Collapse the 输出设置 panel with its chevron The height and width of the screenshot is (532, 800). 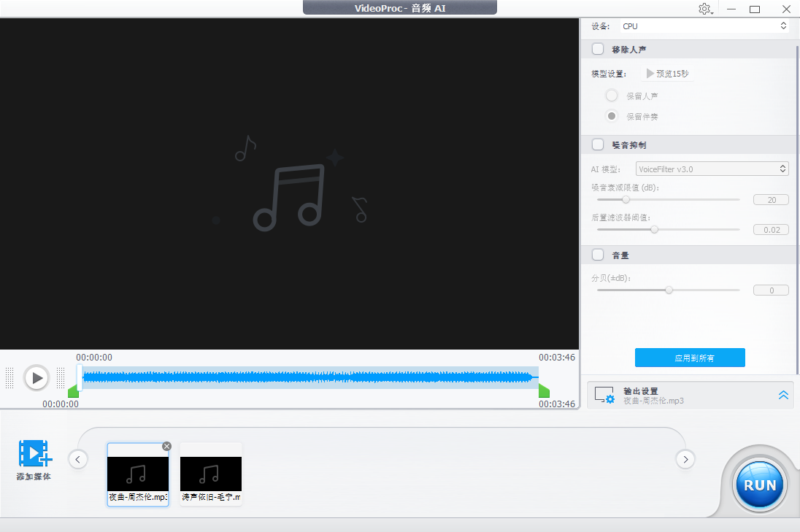782,395
